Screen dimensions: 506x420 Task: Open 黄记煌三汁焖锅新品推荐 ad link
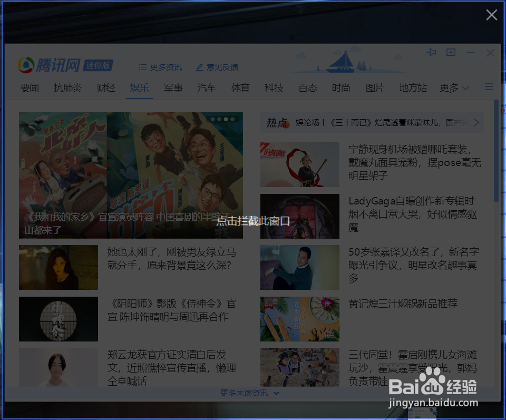[x=403, y=304]
